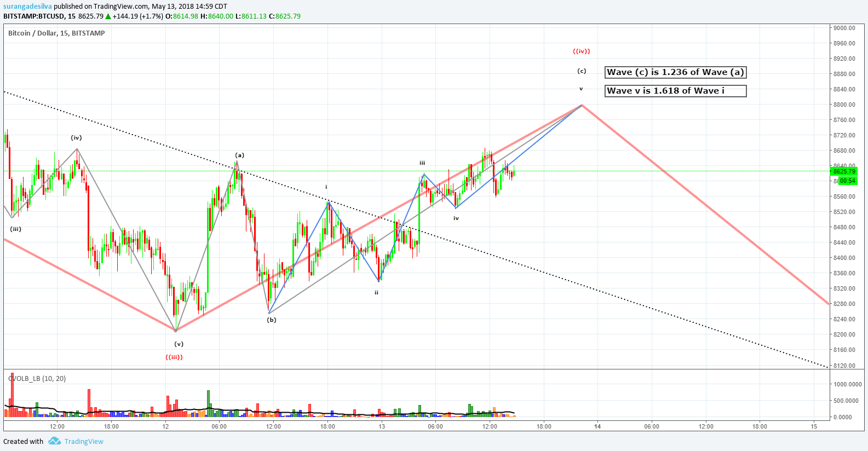Viewport: 868px width, 451px height.
Task: Click the 8920.00 price axis label
Action: [844, 59]
